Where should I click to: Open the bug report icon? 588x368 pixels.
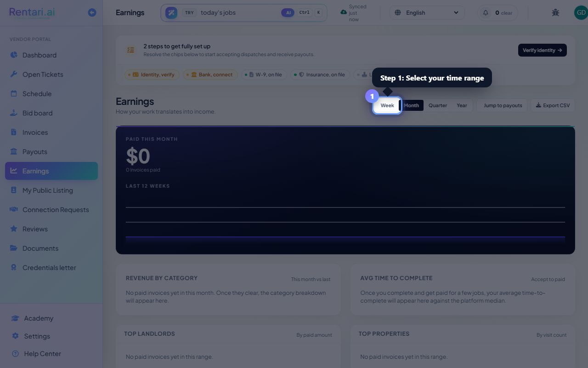coord(555,13)
